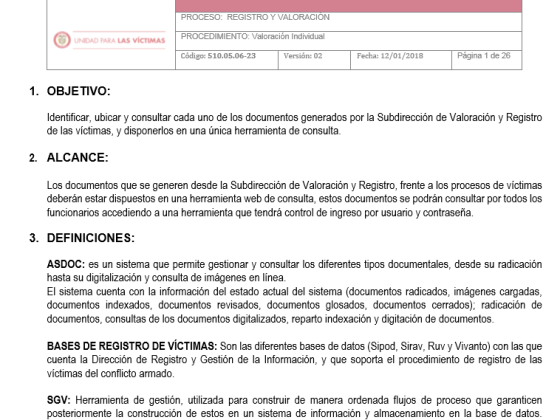
Task: Click the BASES DE REGISTRO DE VÍCTIMAS term
Action: (132, 346)
